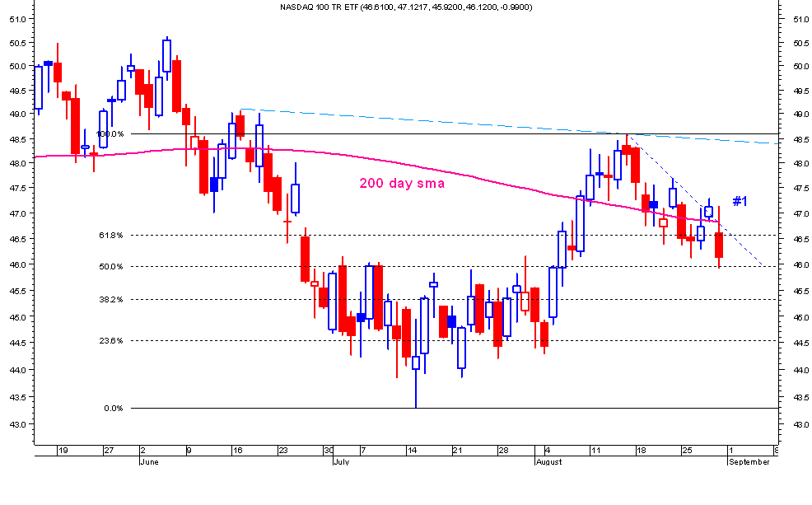Click the date label 18 on time axis
Viewport: 812px width, 505px height.
coord(641,450)
